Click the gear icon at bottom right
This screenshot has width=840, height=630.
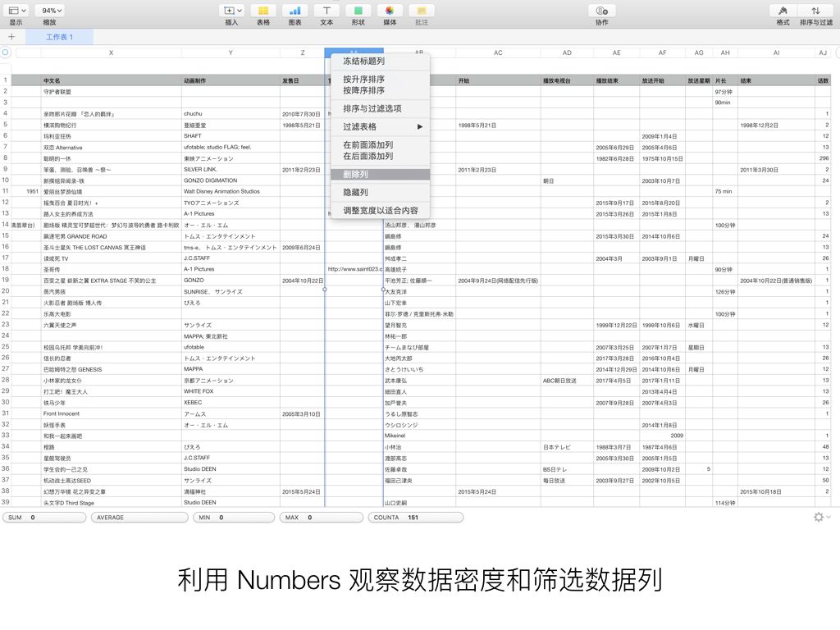pos(818,517)
